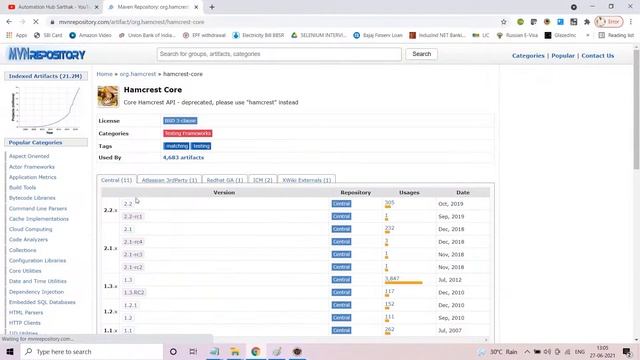Go to the org.hamcrest breadcrumb
This screenshot has width=640, height=360.
(x=138, y=74)
